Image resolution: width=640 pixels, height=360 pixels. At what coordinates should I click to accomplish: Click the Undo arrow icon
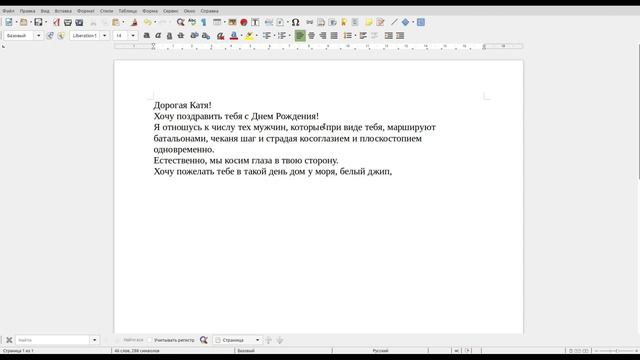click(x=147, y=22)
